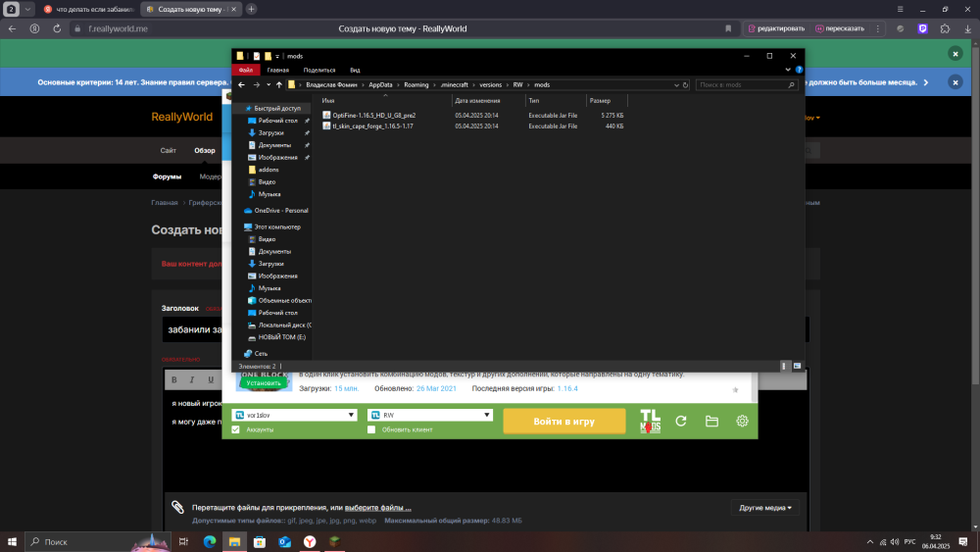Select the Сайт forum navigation tab

click(x=169, y=151)
